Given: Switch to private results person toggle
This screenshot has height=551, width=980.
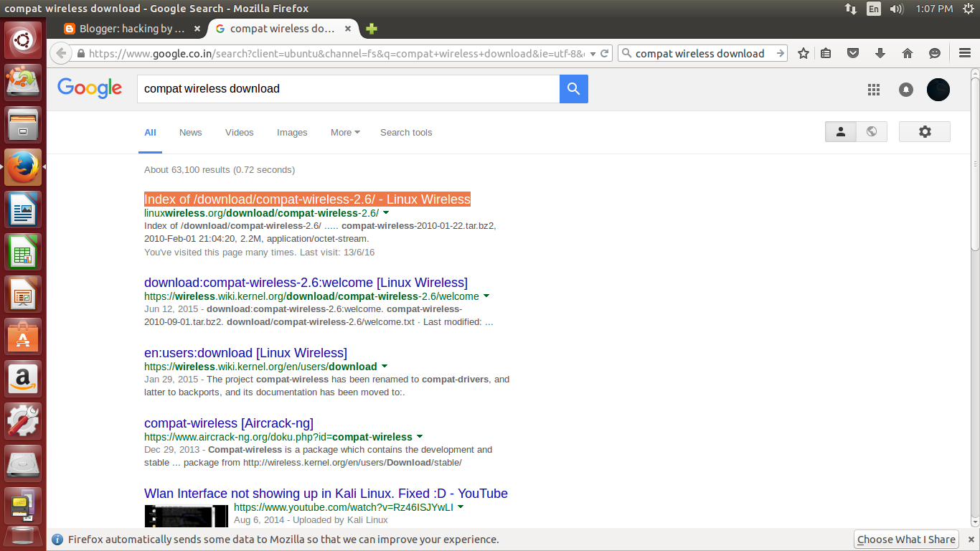Looking at the screenshot, I should pos(841,132).
